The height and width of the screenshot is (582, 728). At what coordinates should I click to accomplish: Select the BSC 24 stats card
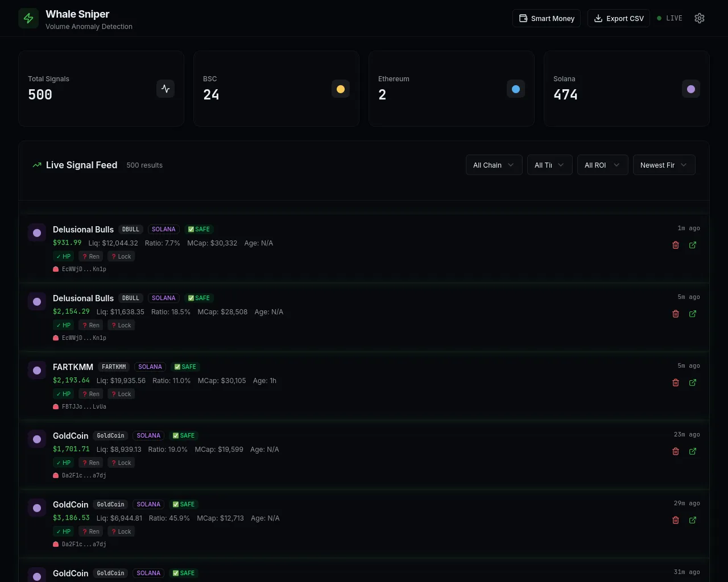tap(276, 89)
